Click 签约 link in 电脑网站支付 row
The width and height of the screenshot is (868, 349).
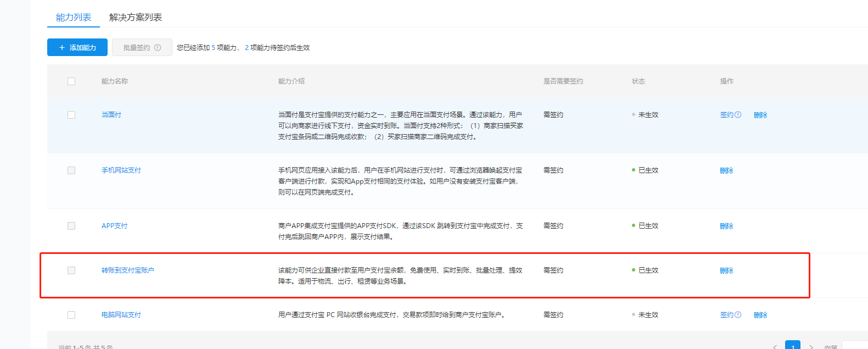coord(727,315)
